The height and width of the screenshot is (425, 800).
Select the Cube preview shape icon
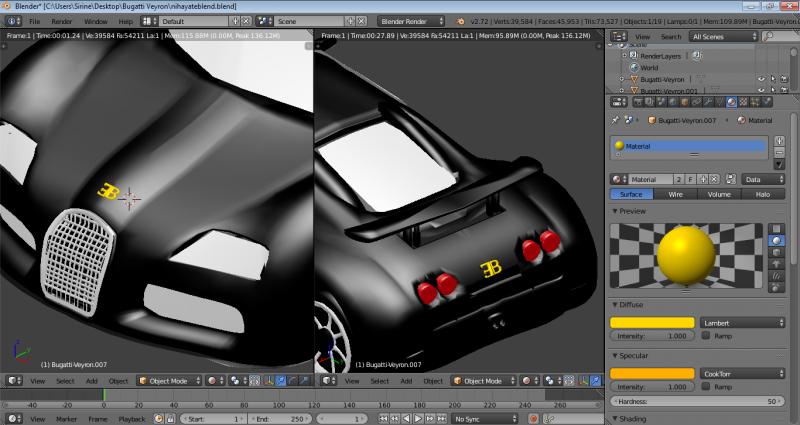(x=775, y=253)
